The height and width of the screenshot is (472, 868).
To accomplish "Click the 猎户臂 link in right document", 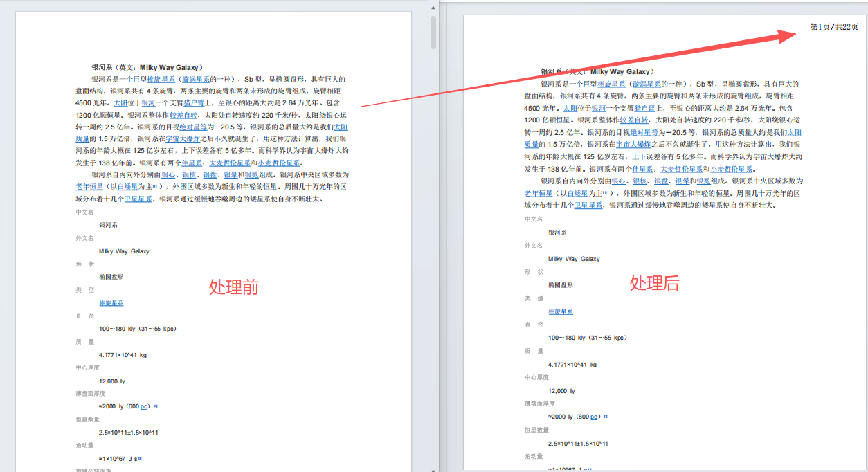I will click(x=647, y=108).
